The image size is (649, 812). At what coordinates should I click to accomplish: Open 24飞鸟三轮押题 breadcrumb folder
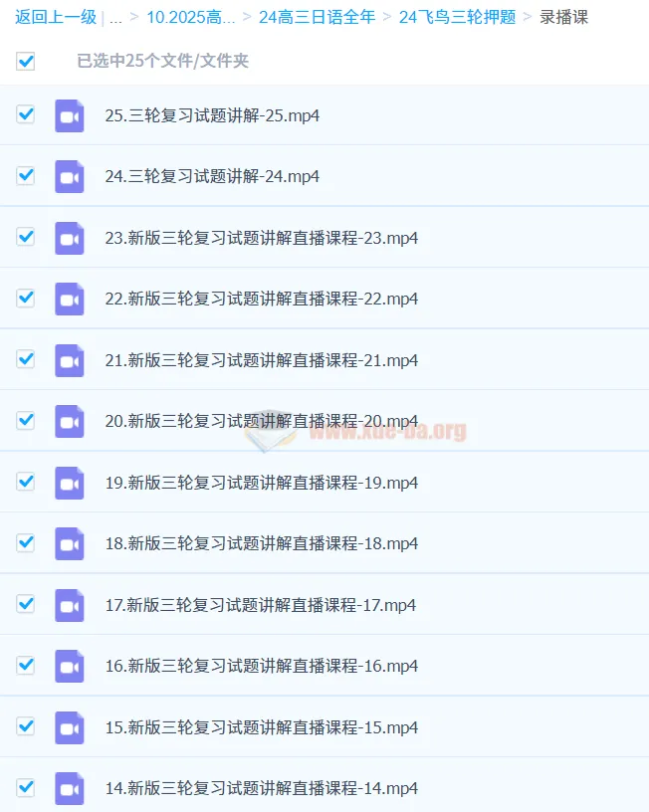point(457,17)
